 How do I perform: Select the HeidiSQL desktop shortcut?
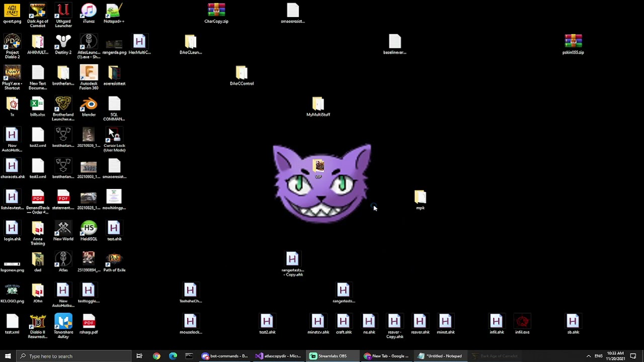point(89,231)
